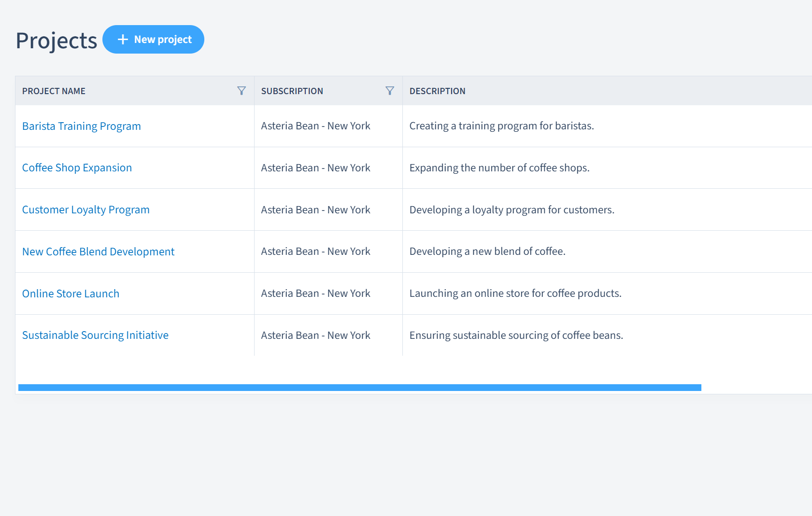Click 'Developing a loyalty program for customers.' description

click(512, 209)
